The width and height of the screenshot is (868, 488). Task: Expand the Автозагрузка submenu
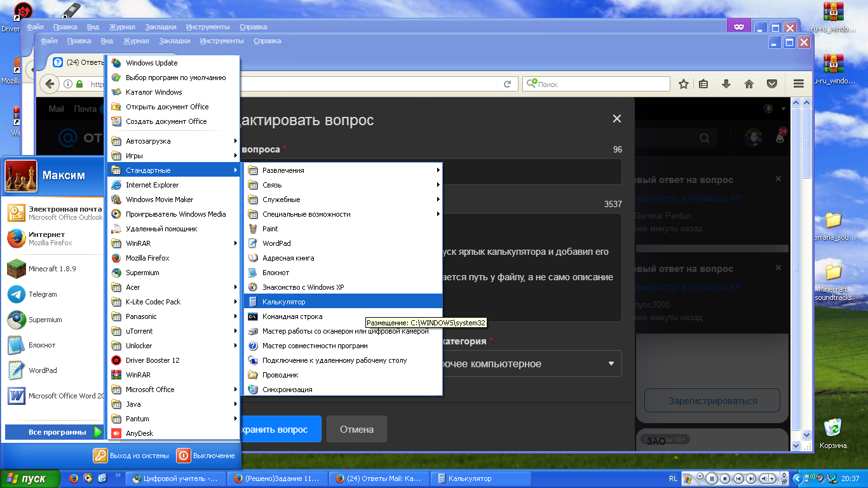coord(172,141)
